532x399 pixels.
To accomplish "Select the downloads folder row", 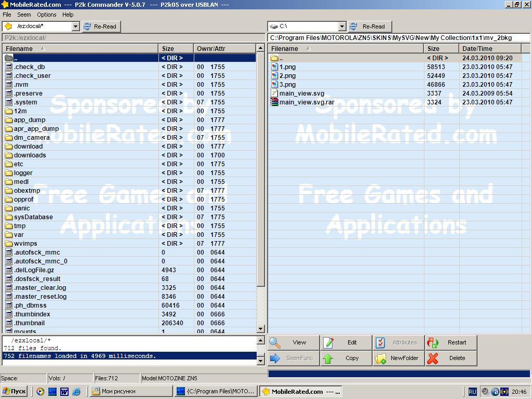I will 129,155.
